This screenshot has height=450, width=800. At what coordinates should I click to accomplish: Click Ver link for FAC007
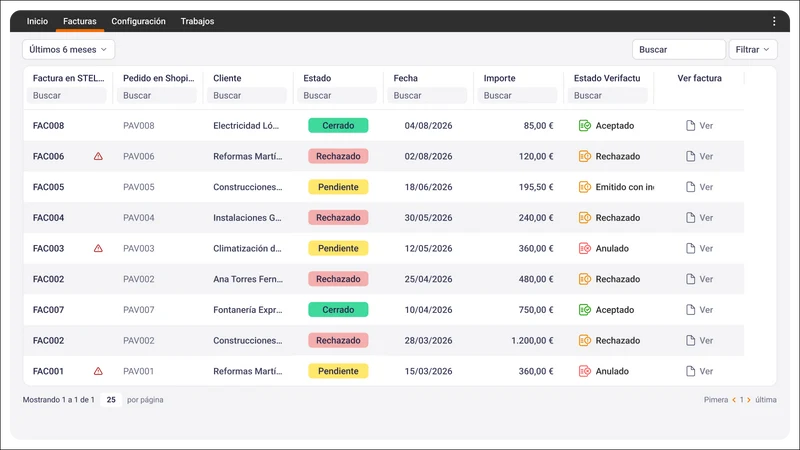tap(706, 310)
